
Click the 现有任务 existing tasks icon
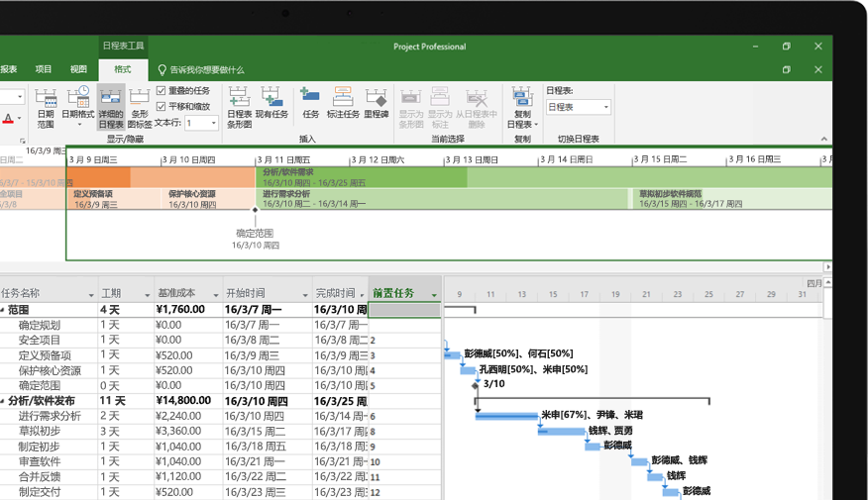click(271, 96)
